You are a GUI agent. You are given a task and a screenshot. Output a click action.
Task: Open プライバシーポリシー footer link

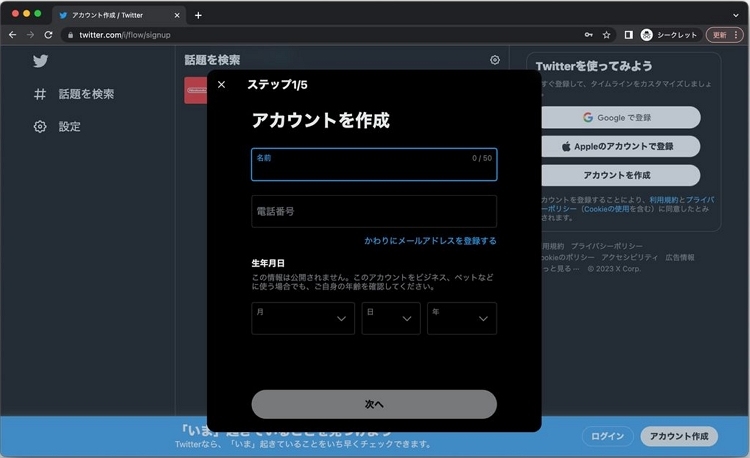coord(607,246)
